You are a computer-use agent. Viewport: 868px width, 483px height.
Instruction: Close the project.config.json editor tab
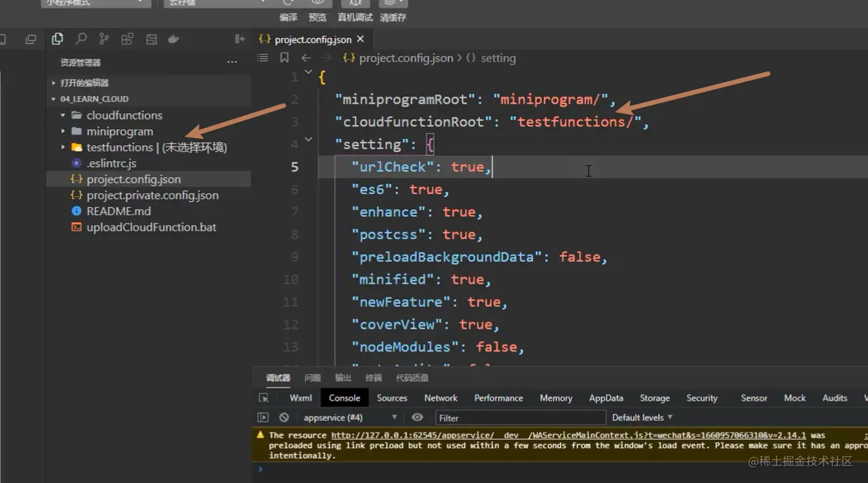361,39
